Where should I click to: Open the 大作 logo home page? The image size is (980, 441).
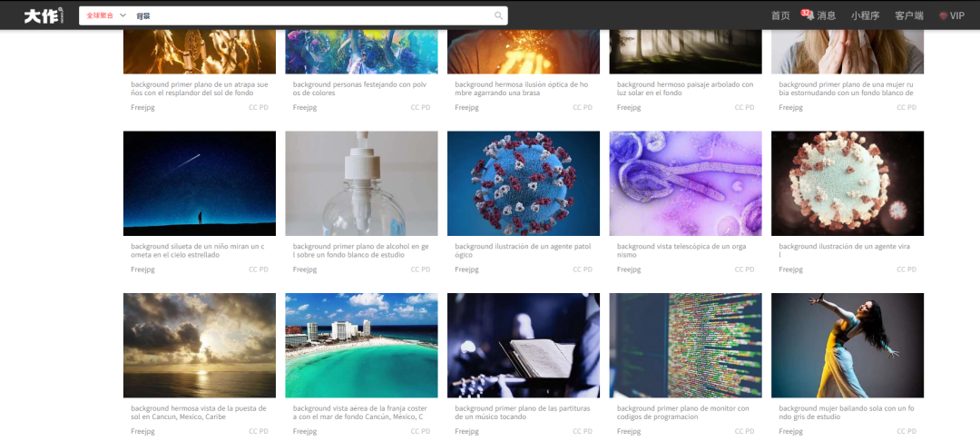[x=44, y=15]
